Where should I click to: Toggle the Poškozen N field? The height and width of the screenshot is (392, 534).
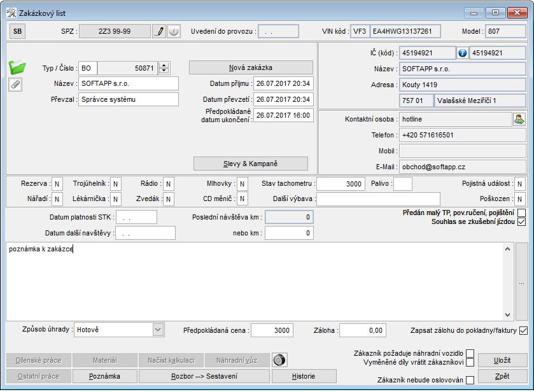tap(520, 199)
